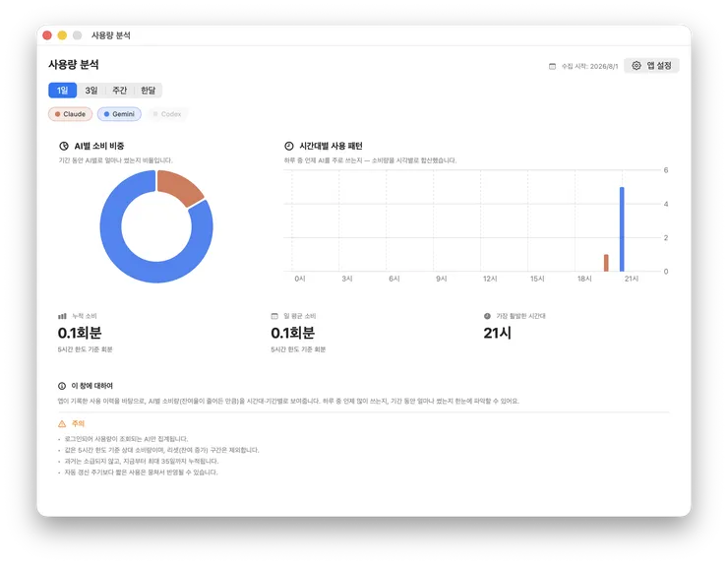Click the 21시 axis label on the chart
Image resolution: width=728 pixels, height=565 pixels.
point(632,279)
